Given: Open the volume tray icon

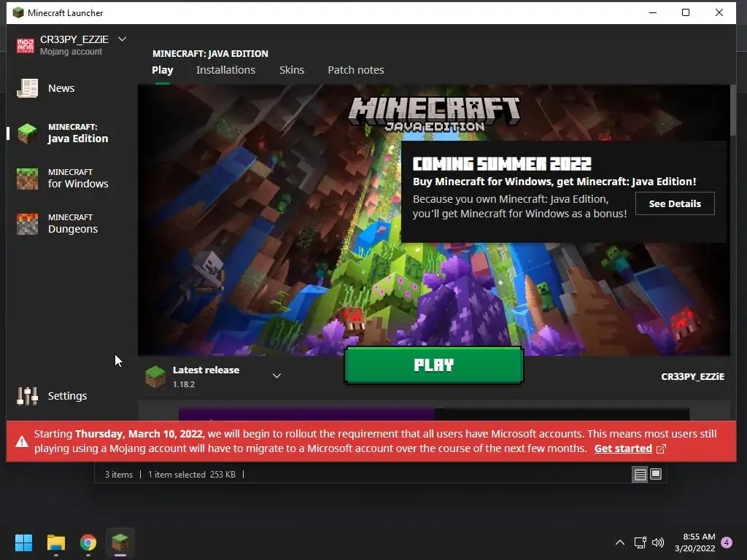Looking at the screenshot, I should (x=658, y=542).
